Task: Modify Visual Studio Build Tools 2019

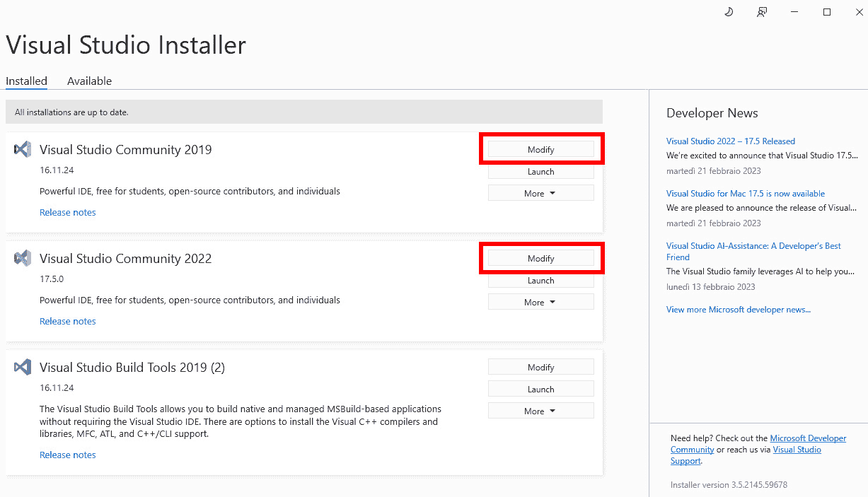Action: [x=540, y=366]
